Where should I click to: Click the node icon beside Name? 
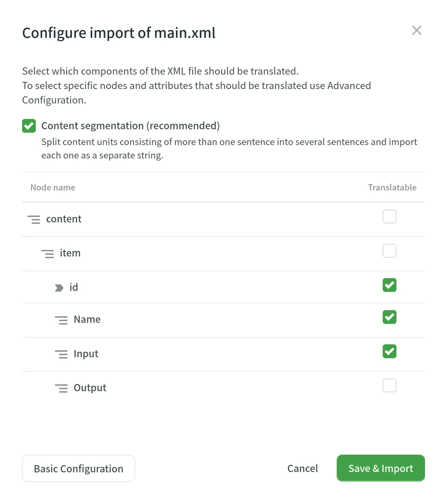pos(62,320)
